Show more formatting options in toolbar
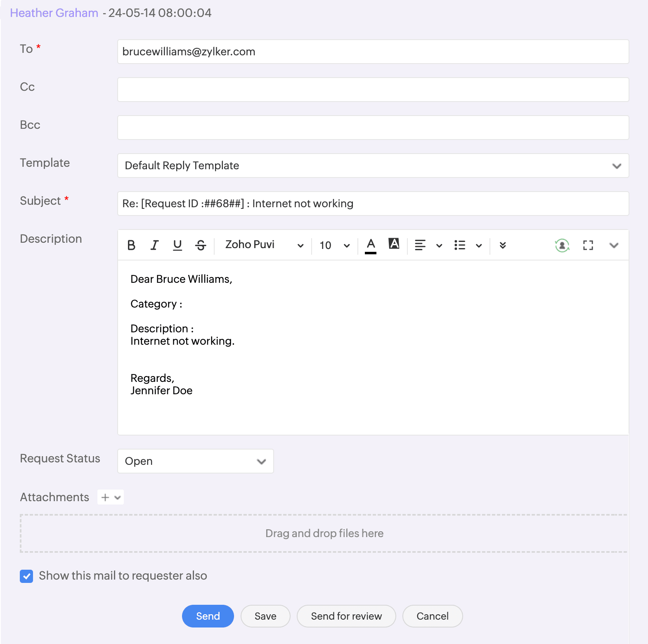 (502, 245)
